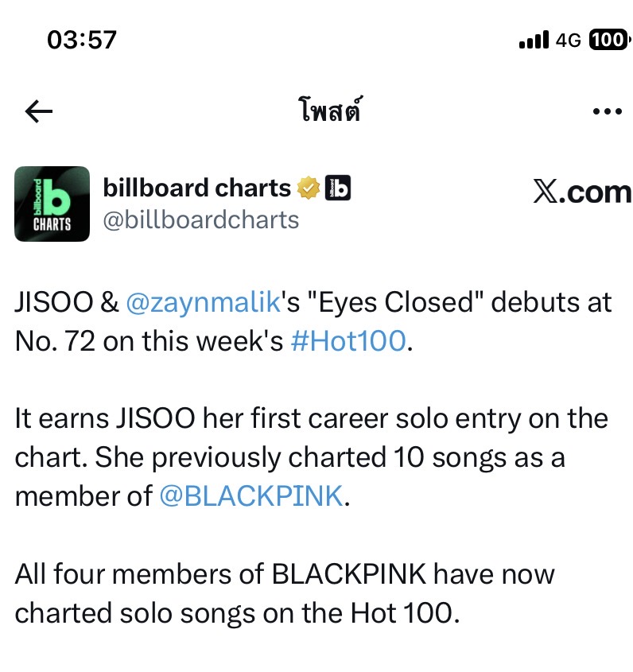Open the @BLACKPINK mention link
The image size is (633, 672).
[x=251, y=495]
